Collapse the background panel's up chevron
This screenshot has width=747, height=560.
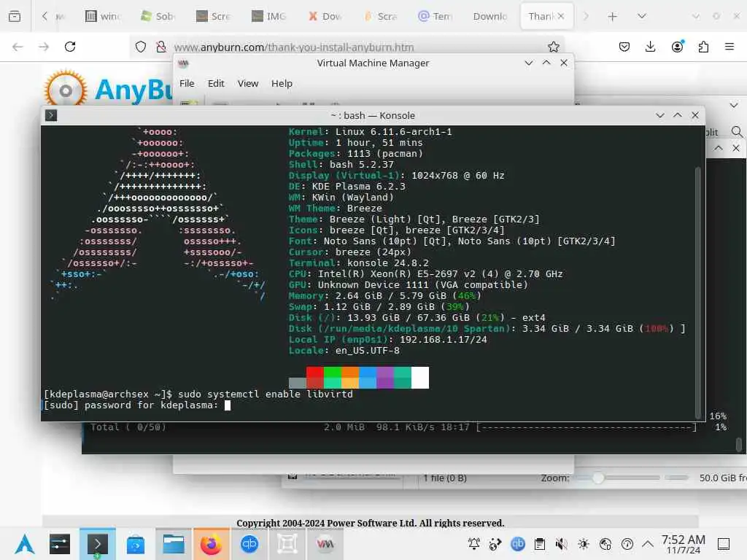[719, 148]
